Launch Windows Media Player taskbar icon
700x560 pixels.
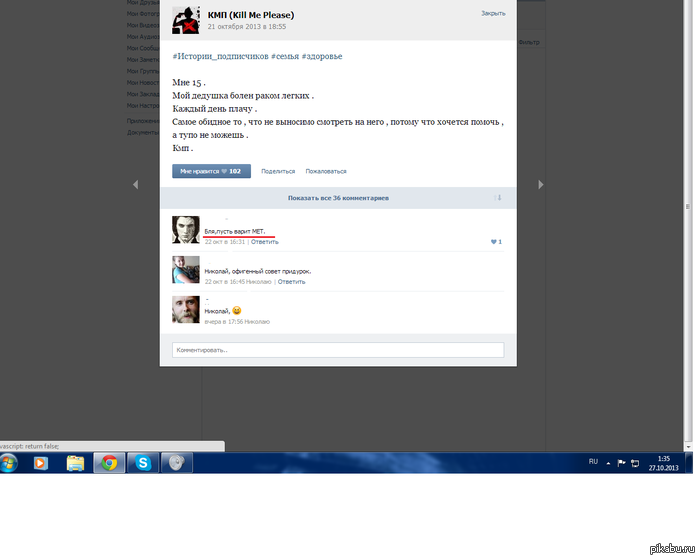click(40, 463)
